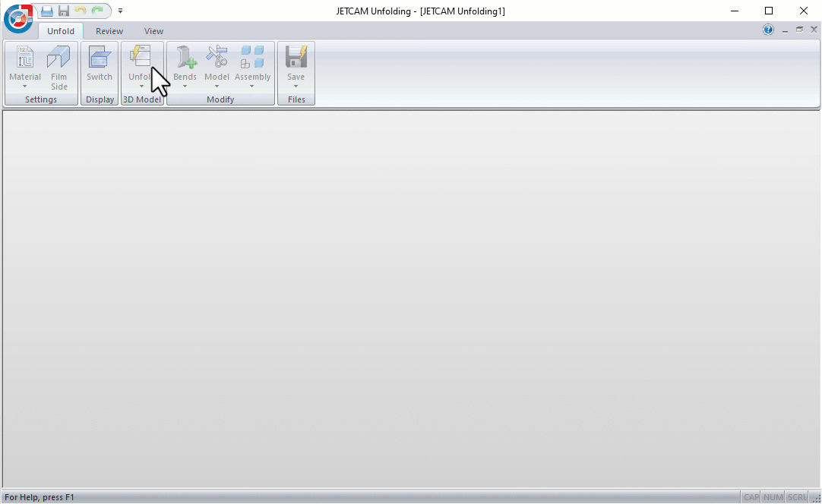The image size is (822, 504).
Task: Click the Redo arrow in quick access toolbar
Action: 97,11
